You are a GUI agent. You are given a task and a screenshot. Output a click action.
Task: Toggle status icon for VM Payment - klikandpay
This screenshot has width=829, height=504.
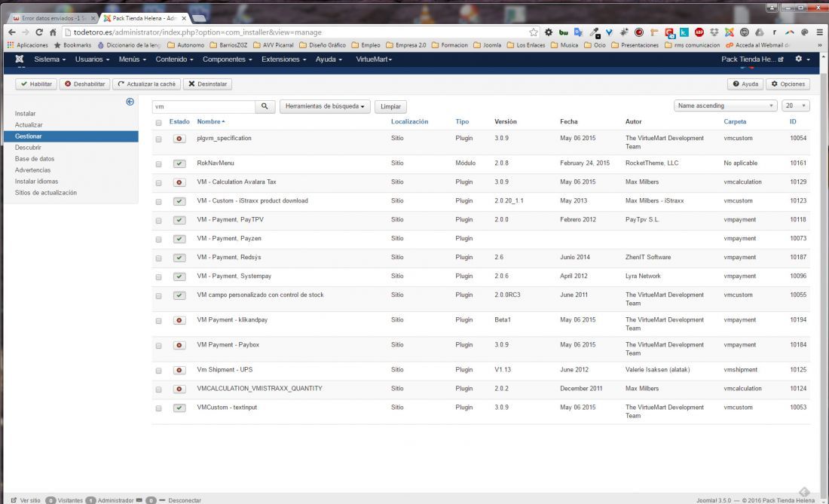(x=179, y=320)
